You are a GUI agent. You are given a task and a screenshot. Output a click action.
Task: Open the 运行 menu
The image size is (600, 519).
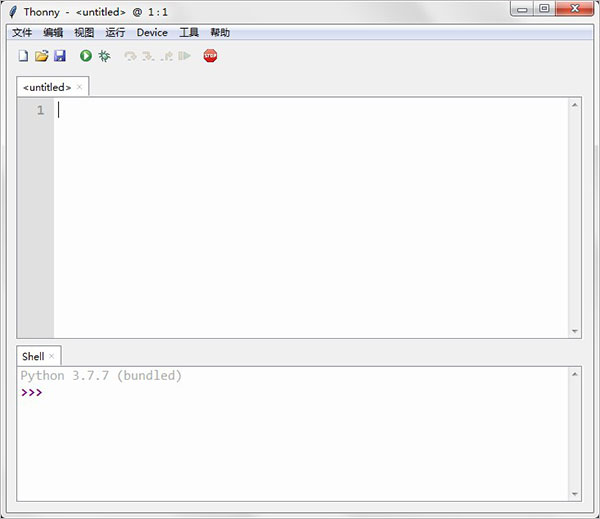pyautogui.click(x=115, y=33)
